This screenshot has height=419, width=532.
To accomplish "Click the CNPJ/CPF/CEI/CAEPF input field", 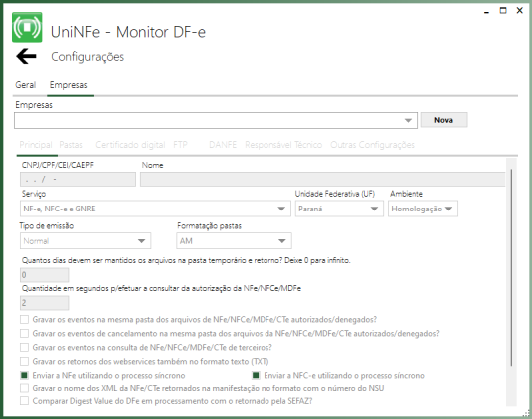I will click(78, 179).
